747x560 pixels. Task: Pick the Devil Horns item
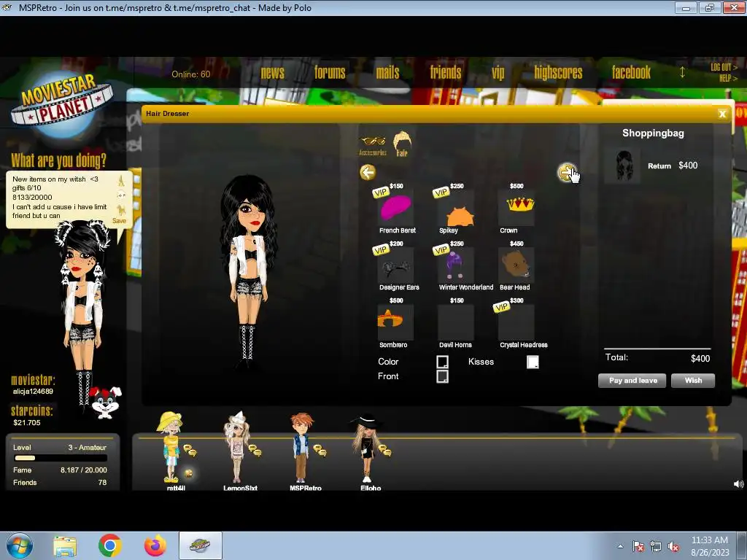pos(456,322)
